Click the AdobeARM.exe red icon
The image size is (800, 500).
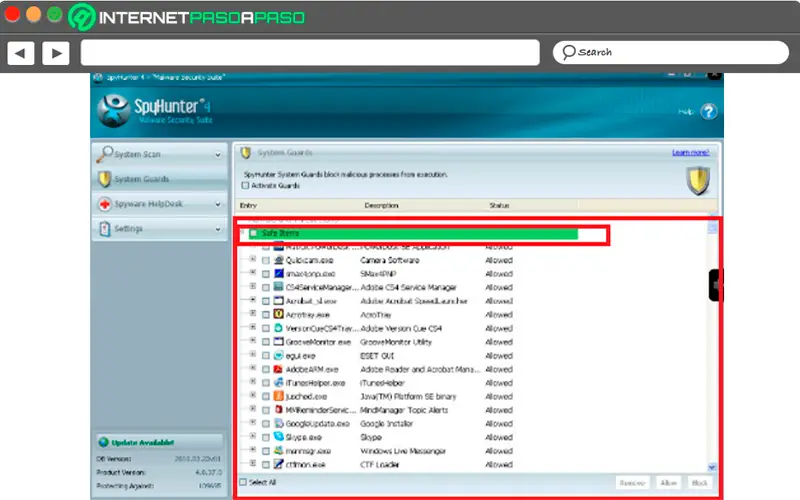279,369
